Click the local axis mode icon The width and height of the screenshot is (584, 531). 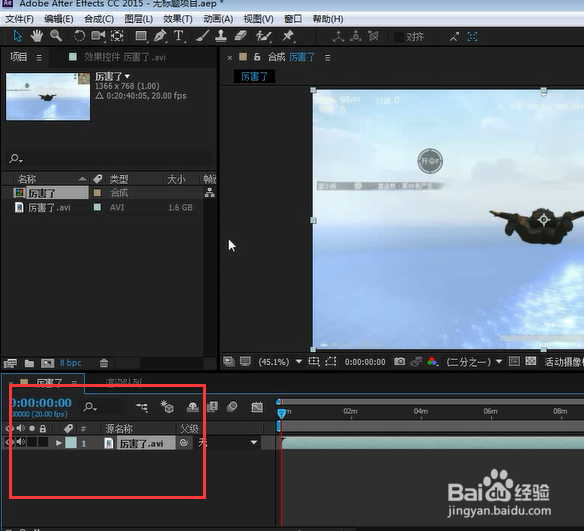click(338, 36)
